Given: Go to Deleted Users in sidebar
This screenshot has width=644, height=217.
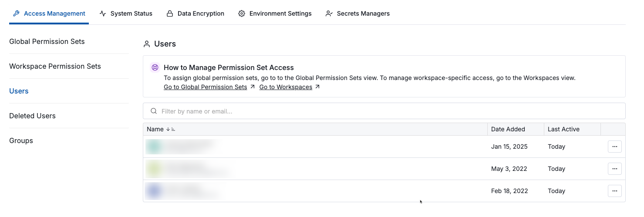Looking at the screenshot, I should coord(33,116).
